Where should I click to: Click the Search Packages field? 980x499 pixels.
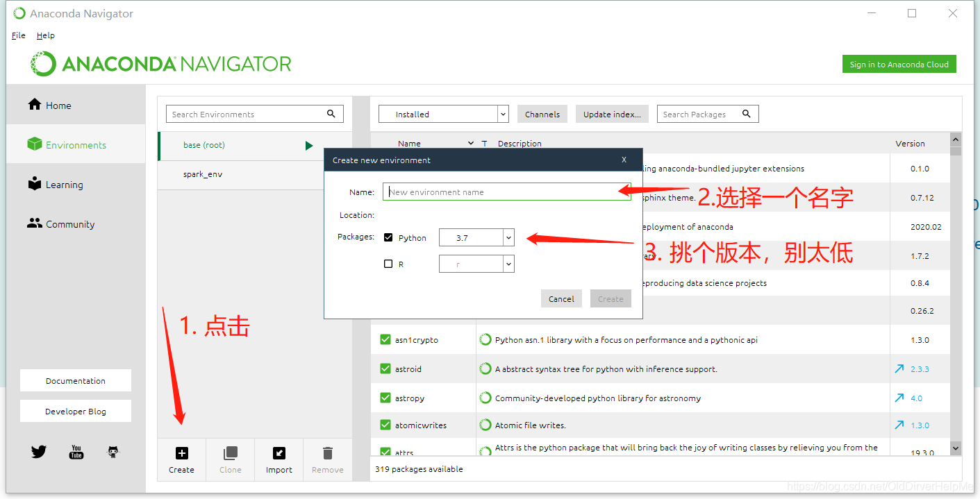(x=708, y=114)
